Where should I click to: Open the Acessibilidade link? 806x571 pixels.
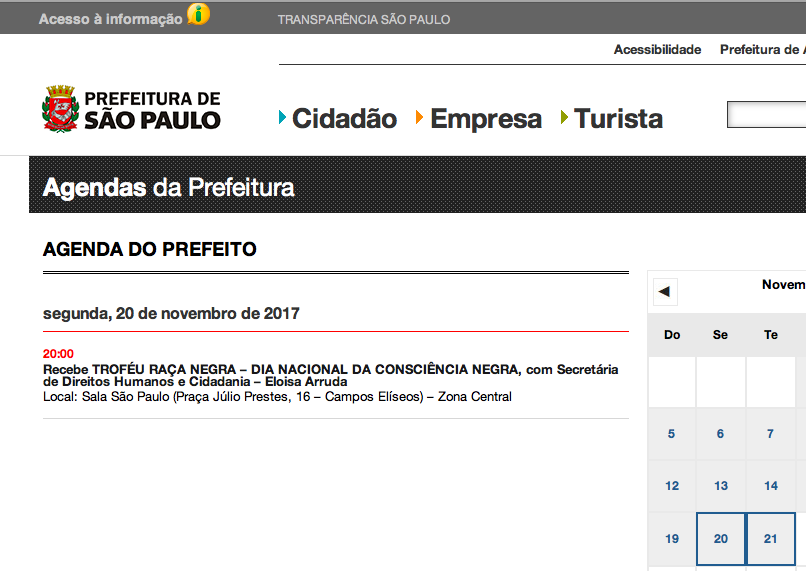(x=657, y=49)
